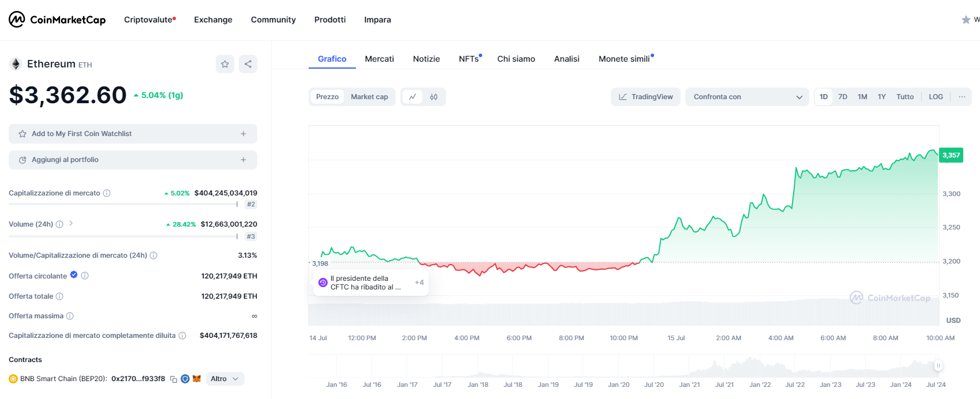Click the market cap rank progress bar
This screenshot has height=399, width=980.
[124, 204]
